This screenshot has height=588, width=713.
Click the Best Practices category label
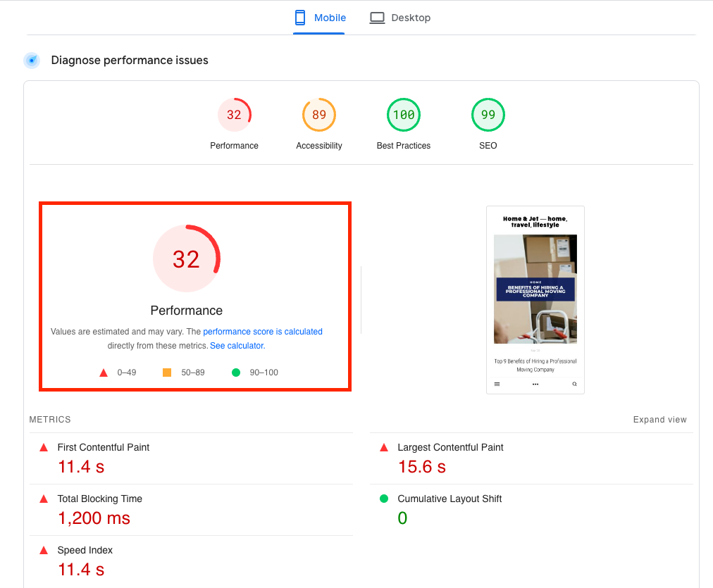403,145
